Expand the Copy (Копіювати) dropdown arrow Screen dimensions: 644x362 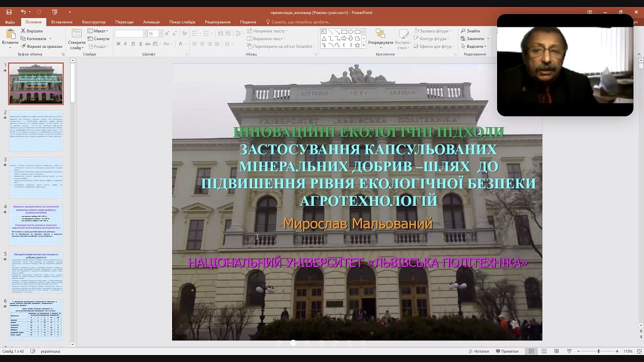[51, 38]
